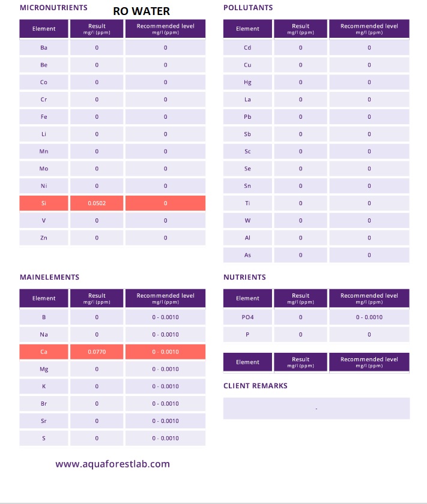
Task: Click the MICRONUTRIENTS section heading
Action: pos(53,8)
